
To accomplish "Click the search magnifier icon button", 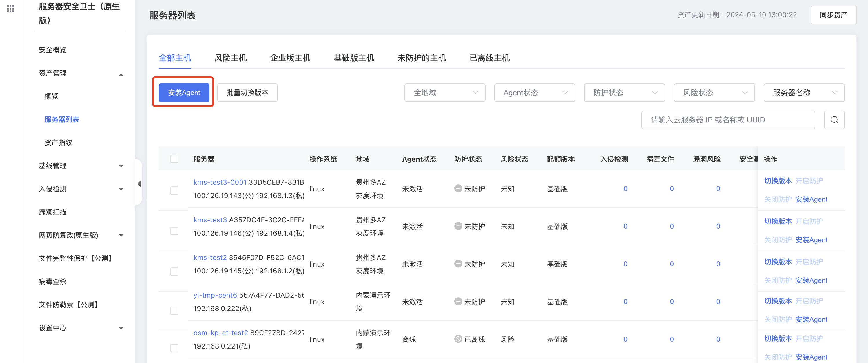I will click(834, 120).
